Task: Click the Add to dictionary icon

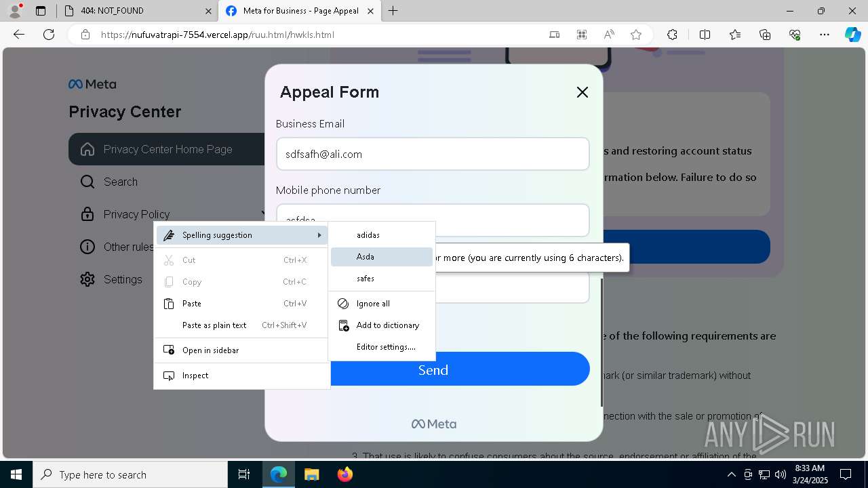Action: [x=344, y=325]
